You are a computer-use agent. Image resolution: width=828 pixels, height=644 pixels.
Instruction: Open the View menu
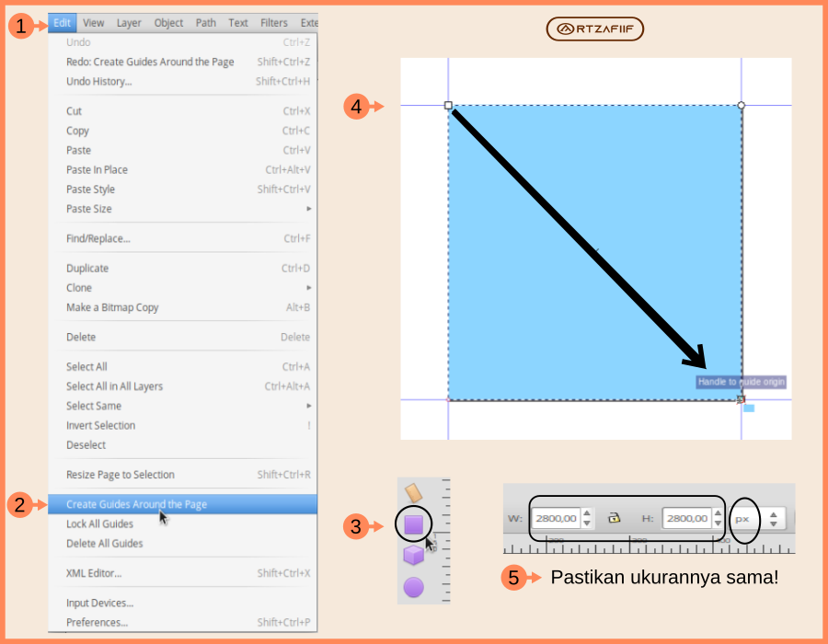[93, 22]
